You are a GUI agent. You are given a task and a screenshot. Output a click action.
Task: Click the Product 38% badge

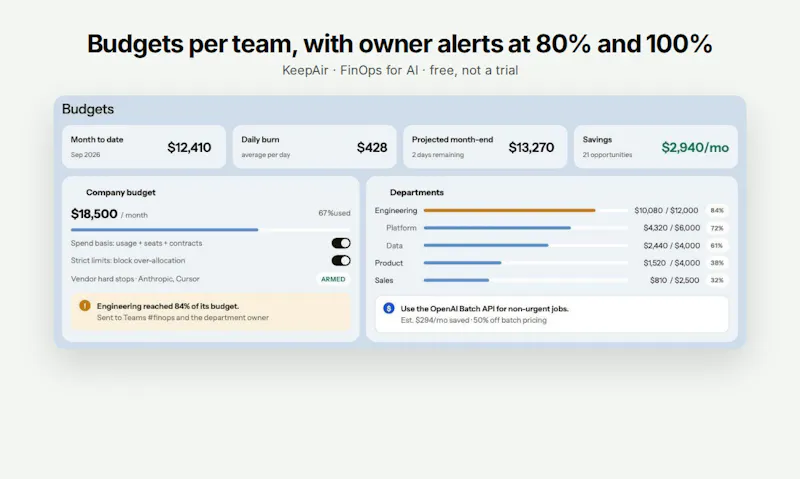tap(717, 263)
